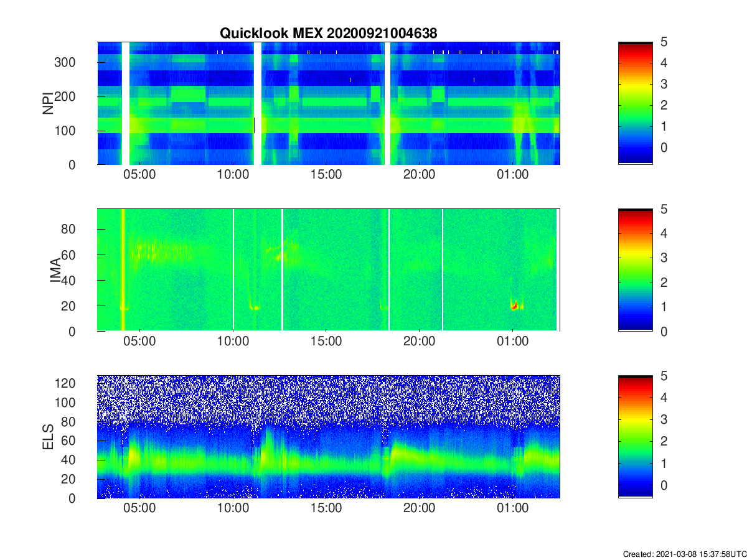This screenshot has height=560, width=747.
Task: Click the yellow vertical stripe in IMA plot
Action: 123,270
